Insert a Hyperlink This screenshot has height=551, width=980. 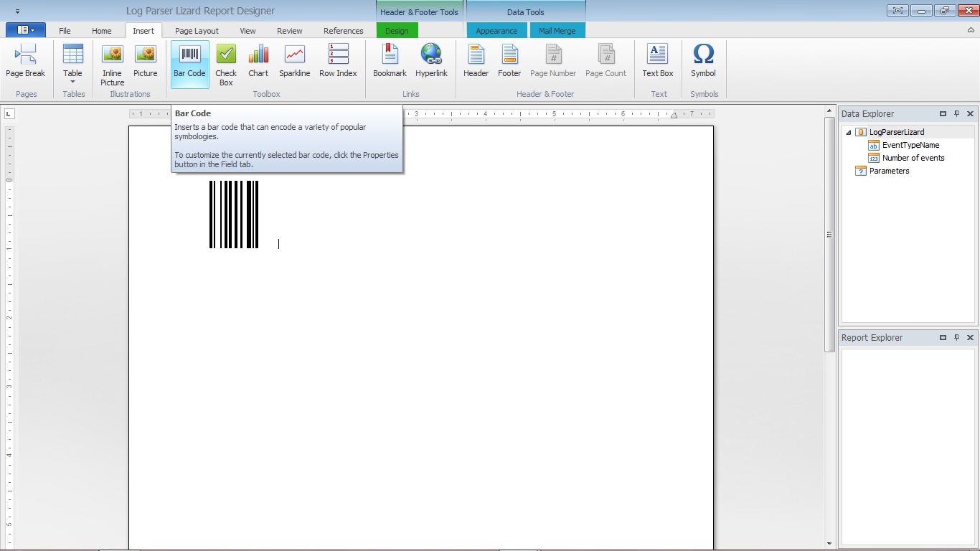(431, 61)
